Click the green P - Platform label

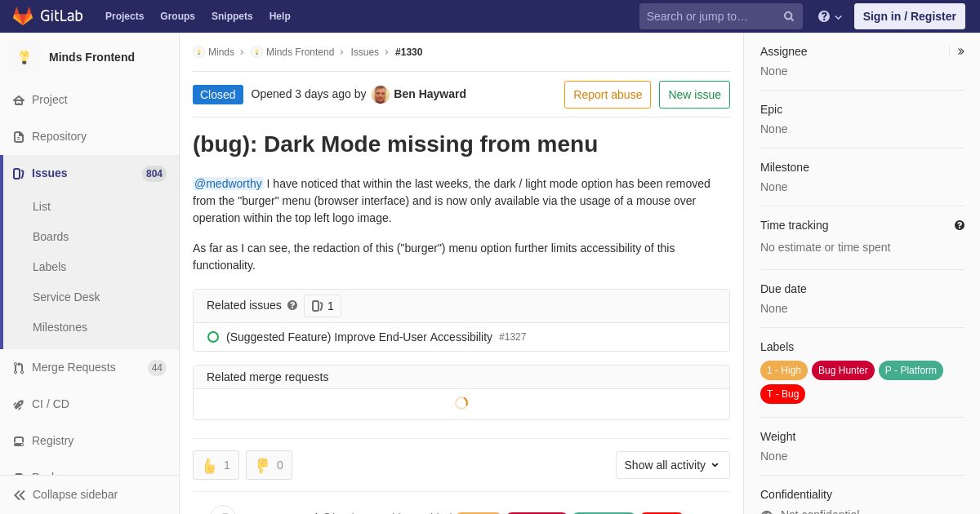[911, 370]
